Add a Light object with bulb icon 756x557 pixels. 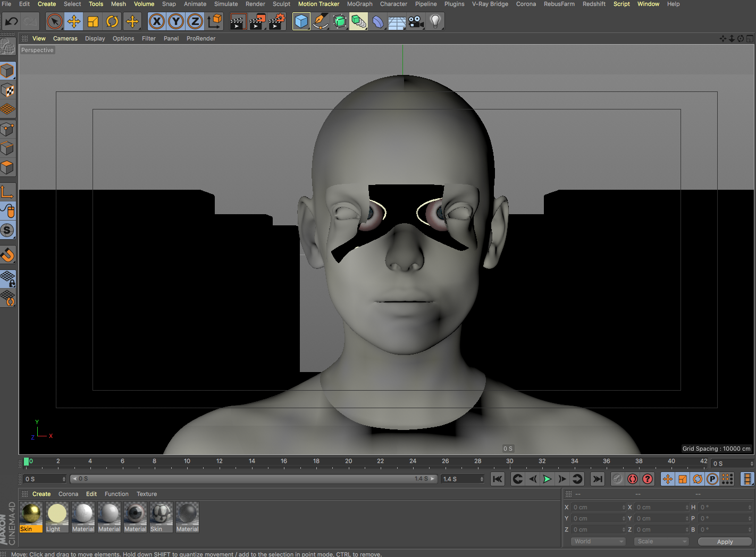tap(435, 21)
